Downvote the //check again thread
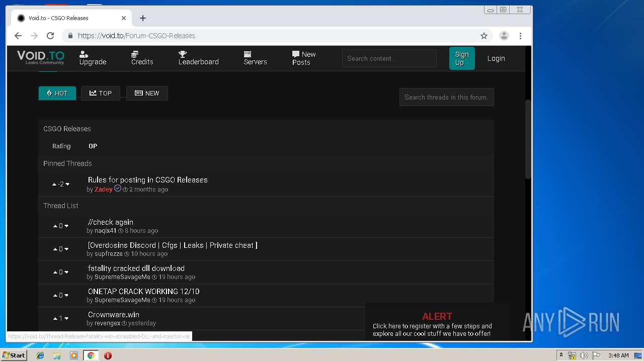Screen dimensions: 644x362 66,226
